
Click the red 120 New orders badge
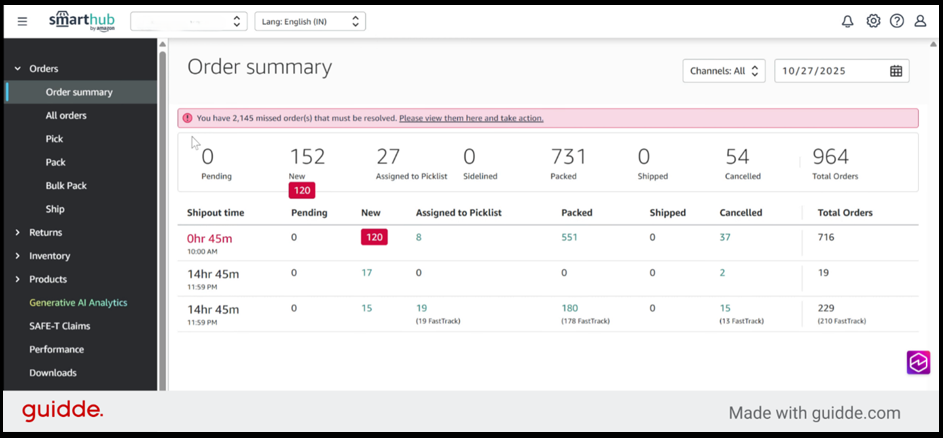click(374, 237)
